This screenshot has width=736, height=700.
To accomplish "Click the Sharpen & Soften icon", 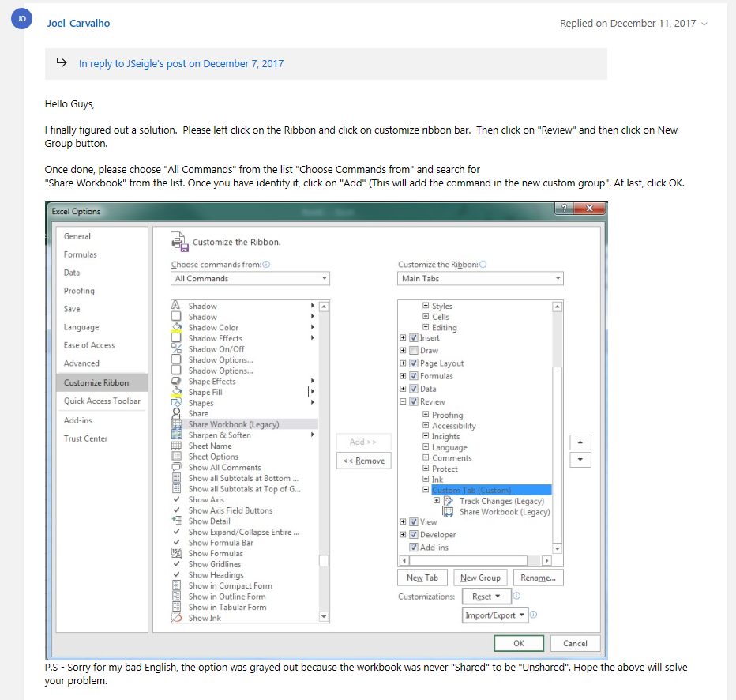I will pyautogui.click(x=176, y=435).
